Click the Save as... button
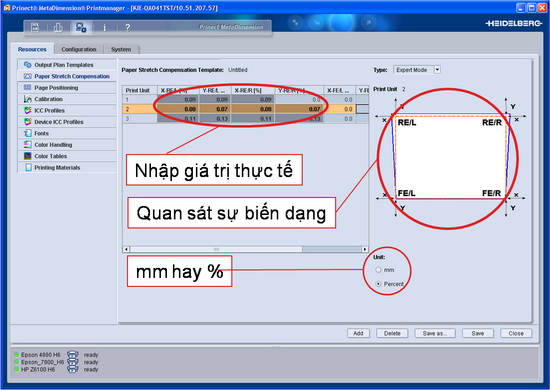Screen dimensions: 550x390 pos(435,333)
